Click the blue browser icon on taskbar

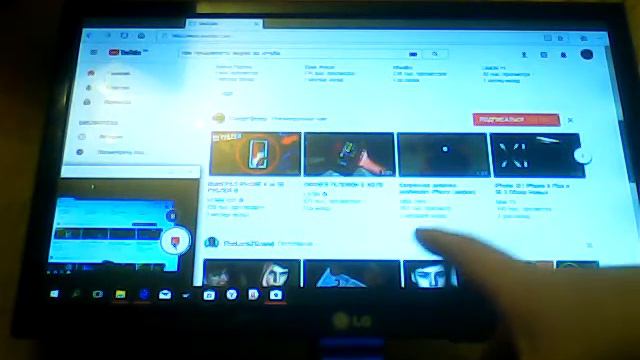click(x=143, y=294)
